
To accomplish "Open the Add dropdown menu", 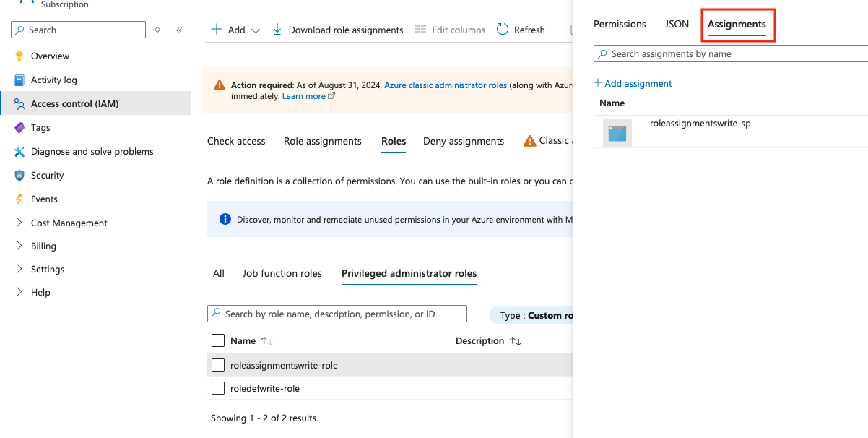I will click(x=235, y=30).
